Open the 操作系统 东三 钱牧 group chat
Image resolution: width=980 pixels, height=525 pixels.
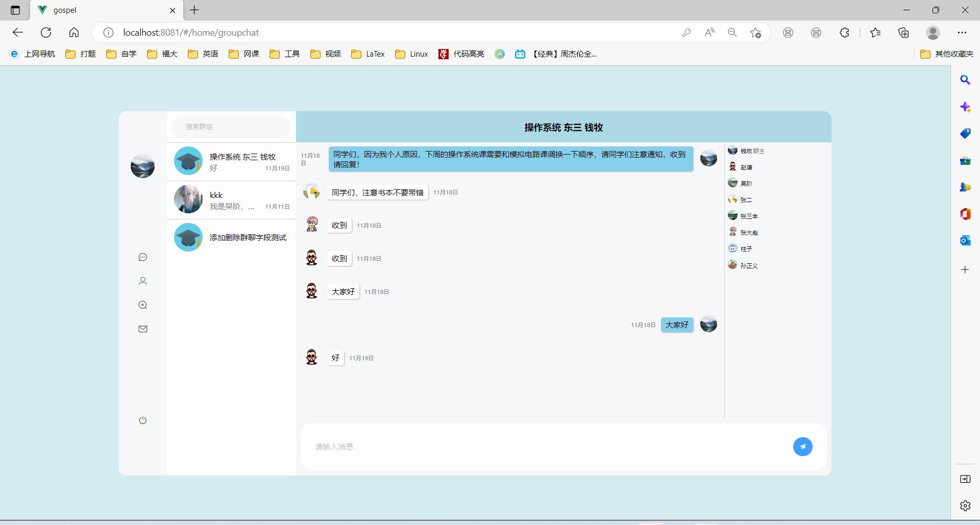pos(231,162)
